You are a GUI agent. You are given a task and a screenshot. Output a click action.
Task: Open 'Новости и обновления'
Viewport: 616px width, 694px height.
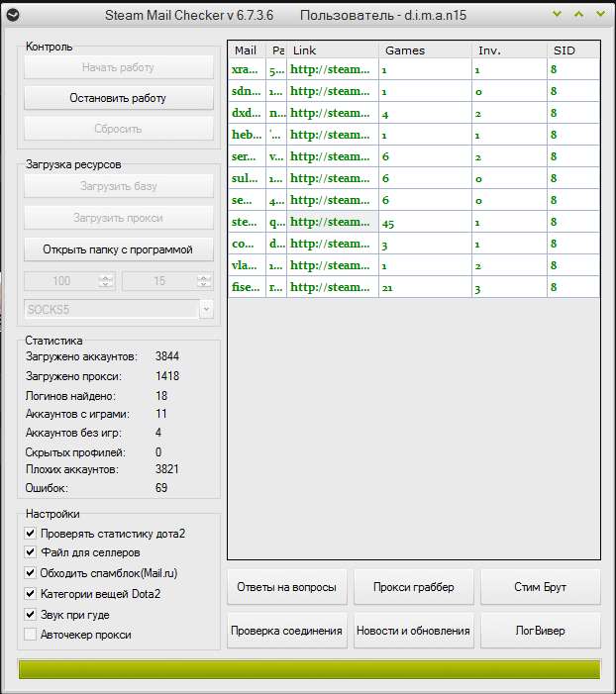(x=414, y=631)
